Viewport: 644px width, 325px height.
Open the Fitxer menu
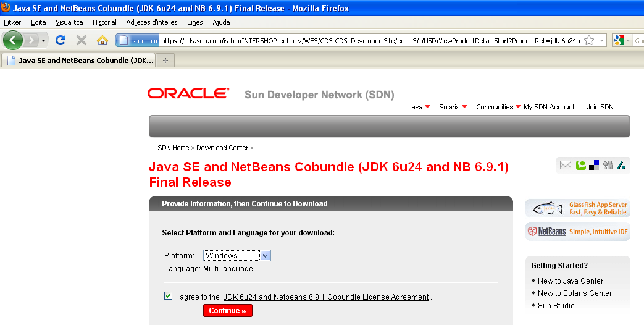pos(12,22)
